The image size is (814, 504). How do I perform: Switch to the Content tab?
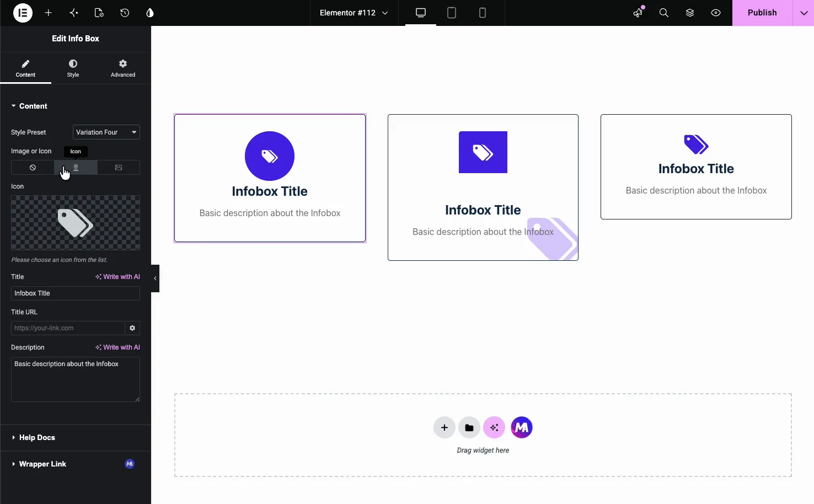25,68
